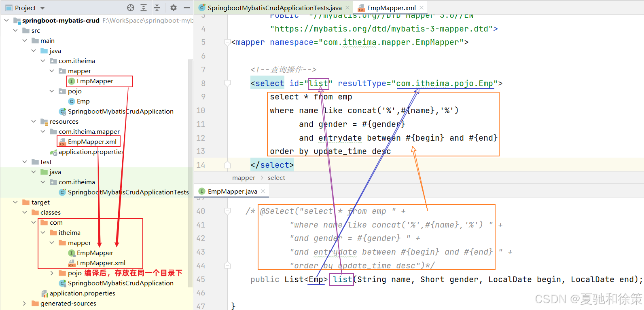Close the EmpMapper.java tab
This screenshot has width=644, height=310.
[263, 191]
